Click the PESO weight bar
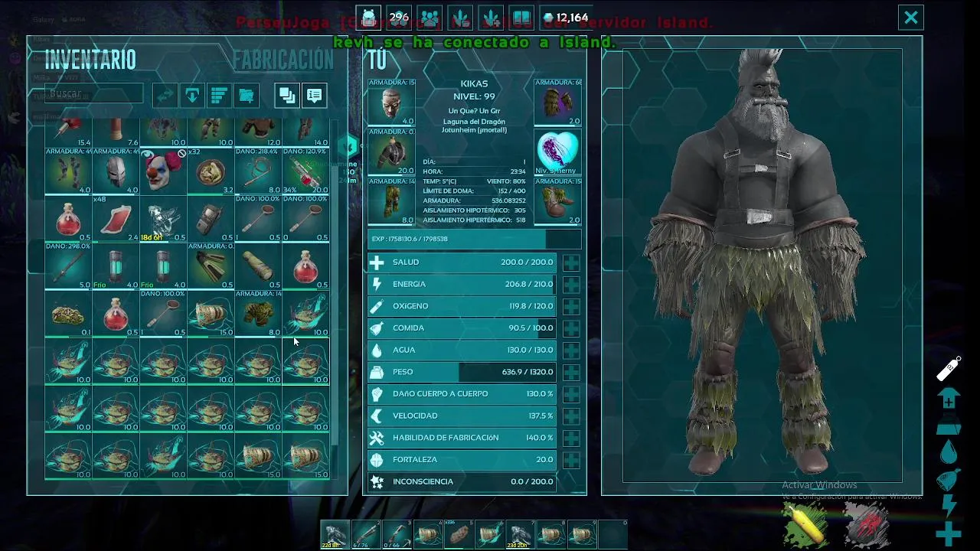The image size is (980, 551). tap(463, 372)
